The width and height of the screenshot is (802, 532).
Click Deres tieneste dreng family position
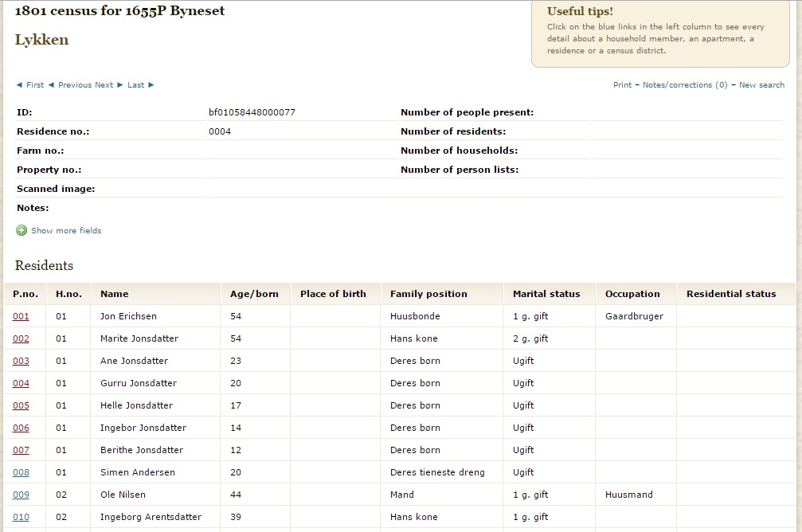(437, 472)
